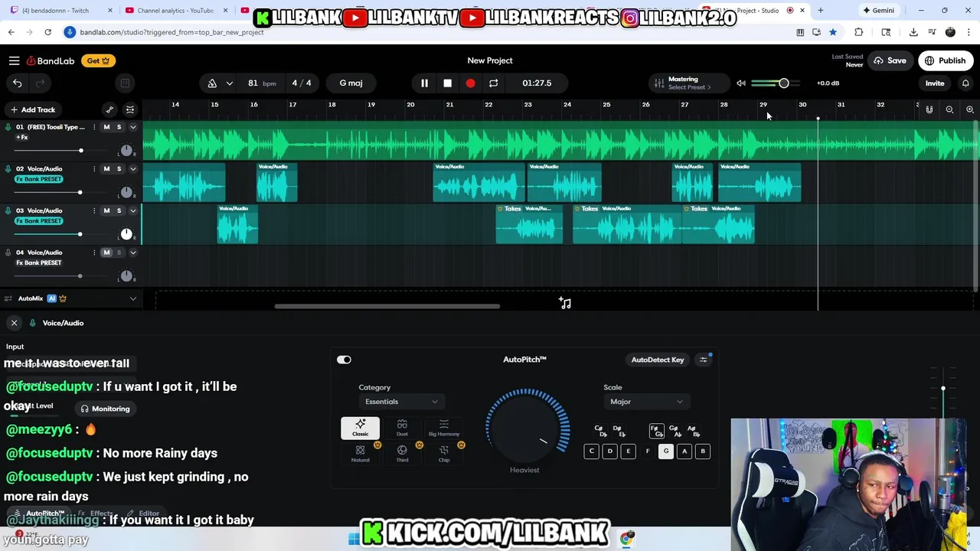Reload the browser page
The width and height of the screenshot is (980, 551).
[x=47, y=32]
